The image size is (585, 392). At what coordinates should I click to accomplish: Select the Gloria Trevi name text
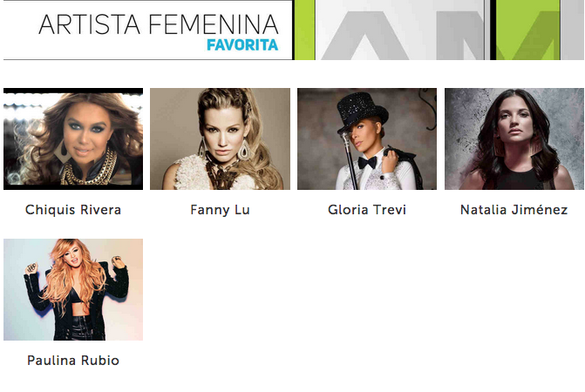[367, 210]
